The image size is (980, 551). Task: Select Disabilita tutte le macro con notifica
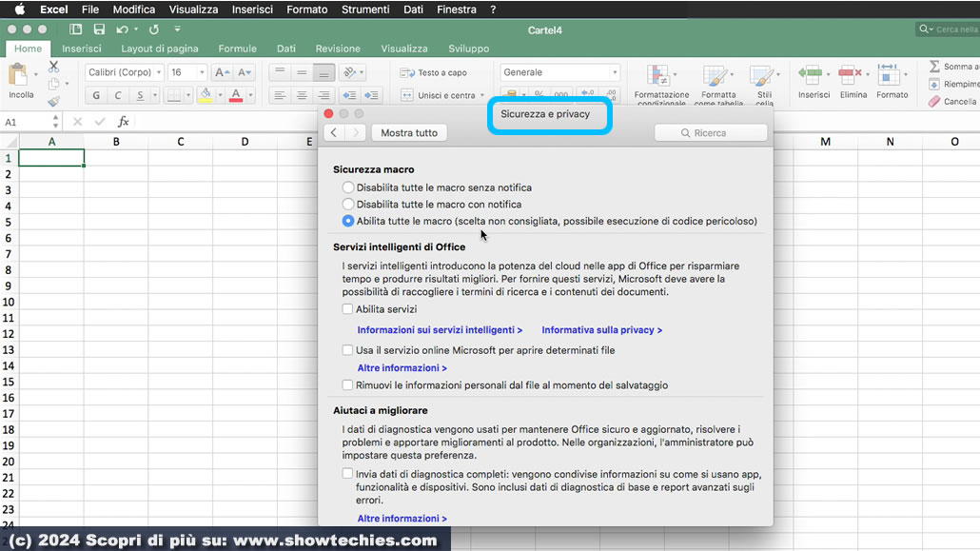point(348,205)
